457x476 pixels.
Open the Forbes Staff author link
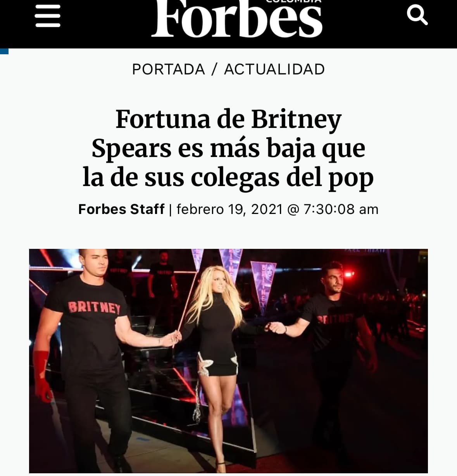click(x=121, y=209)
